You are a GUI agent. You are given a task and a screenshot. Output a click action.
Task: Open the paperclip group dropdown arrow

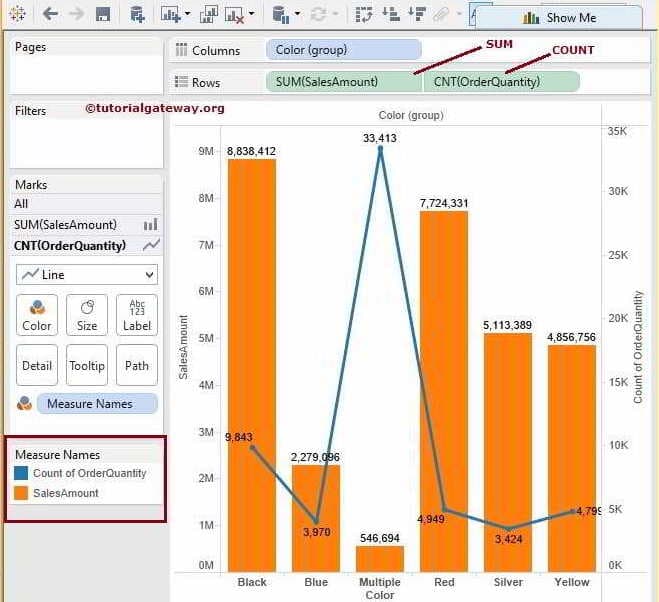pyautogui.click(x=459, y=14)
